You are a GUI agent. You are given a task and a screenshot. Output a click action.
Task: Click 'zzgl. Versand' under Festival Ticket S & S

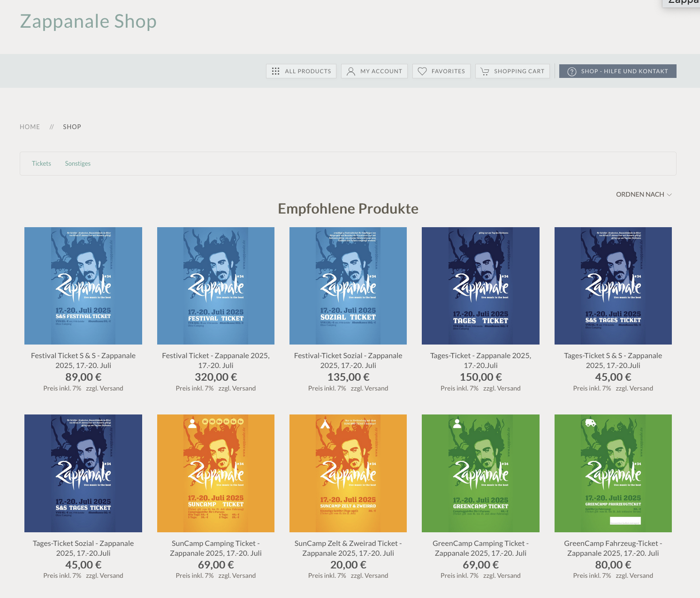pyautogui.click(x=105, y=388)
